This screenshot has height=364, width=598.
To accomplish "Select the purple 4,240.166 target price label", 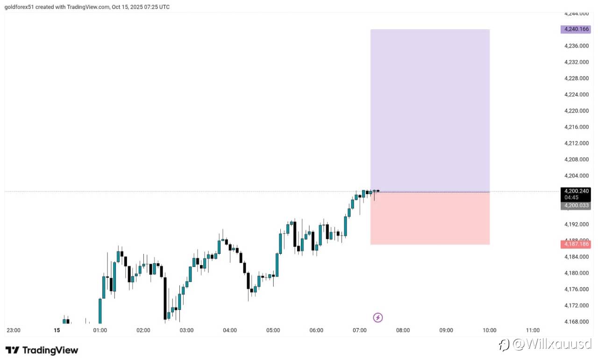I will tap(576, 29).
